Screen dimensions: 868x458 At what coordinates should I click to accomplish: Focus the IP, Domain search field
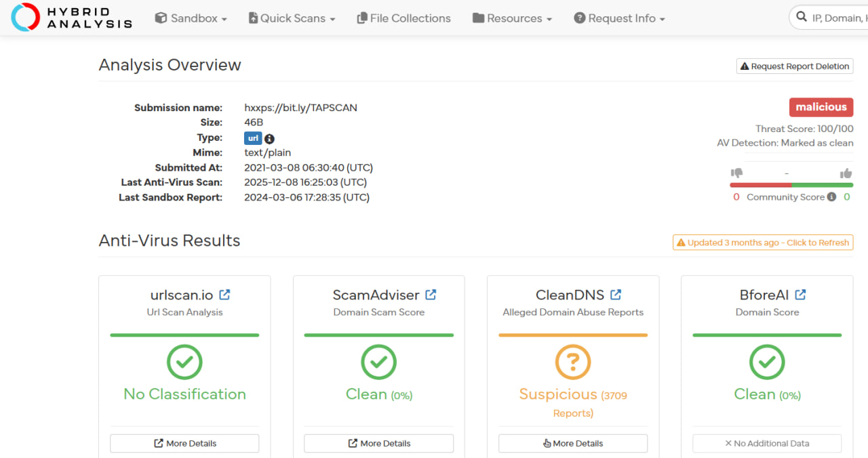tap(839, 18)
